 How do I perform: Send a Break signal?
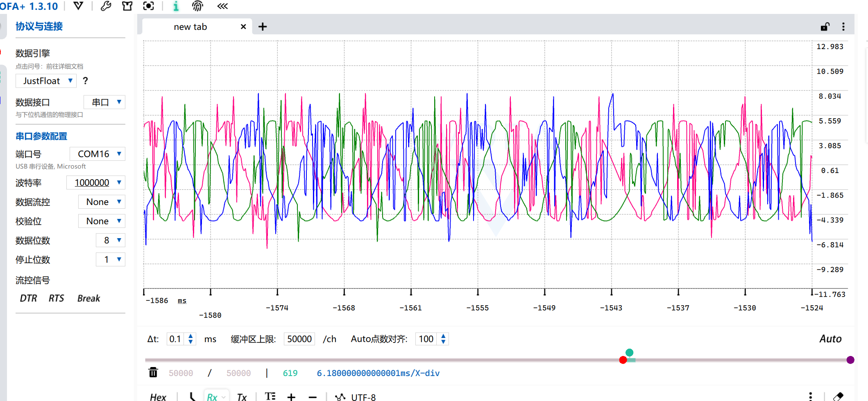pos(88,298)
